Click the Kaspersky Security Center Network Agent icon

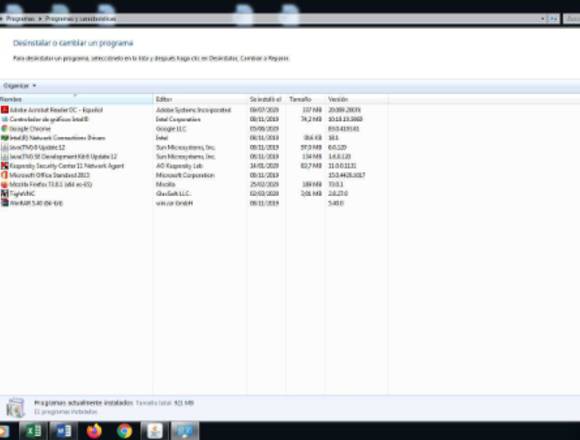point(4,166)
